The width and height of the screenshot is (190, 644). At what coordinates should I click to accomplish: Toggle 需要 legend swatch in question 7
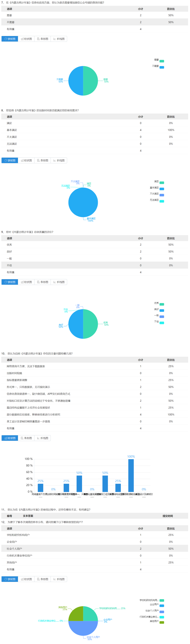(x=162, y=61)
